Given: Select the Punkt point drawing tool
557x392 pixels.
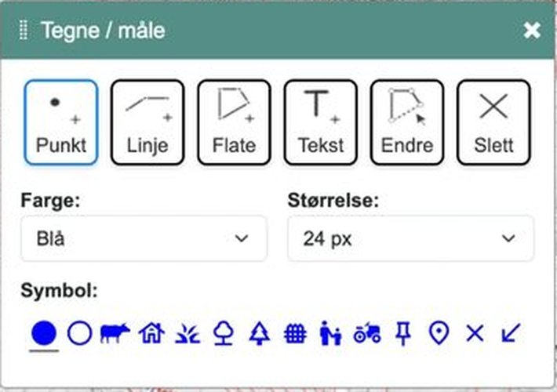Looking at the screenshot, I should (x=61, y=122).
